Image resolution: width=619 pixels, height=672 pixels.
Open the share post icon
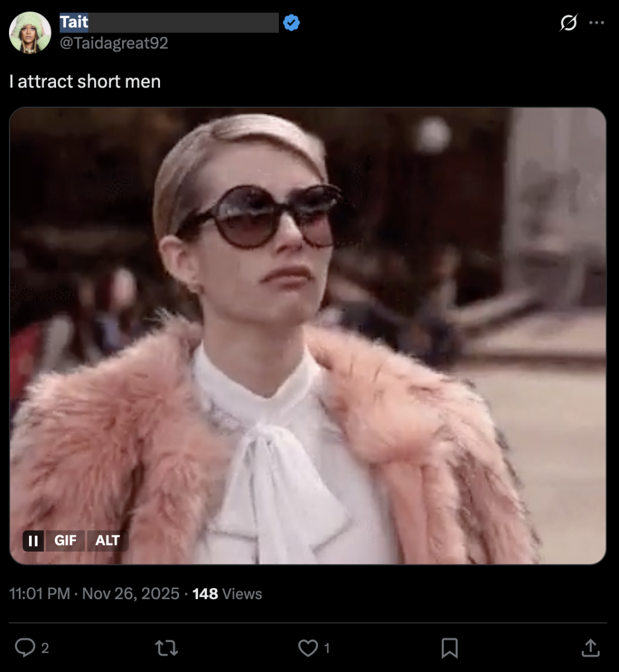(590, 648)
